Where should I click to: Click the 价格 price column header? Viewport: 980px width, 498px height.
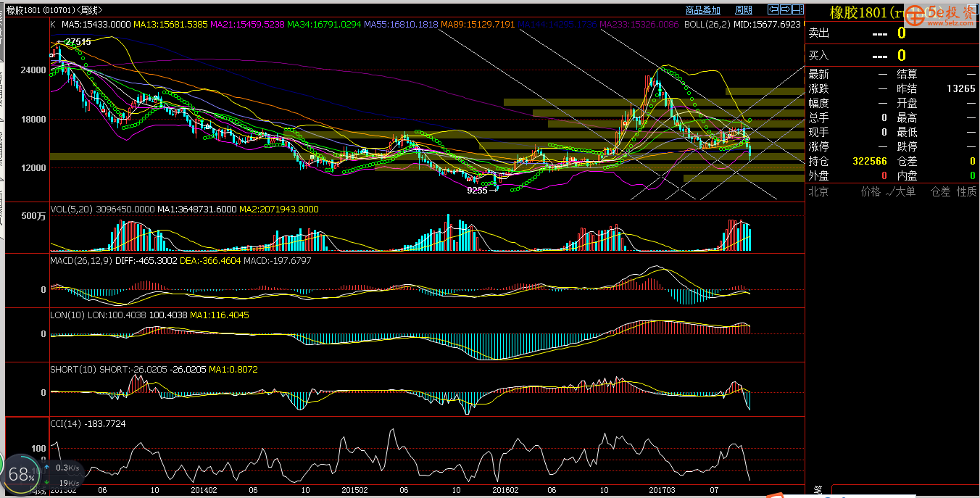pyautogui.click(x=871, y=192)
